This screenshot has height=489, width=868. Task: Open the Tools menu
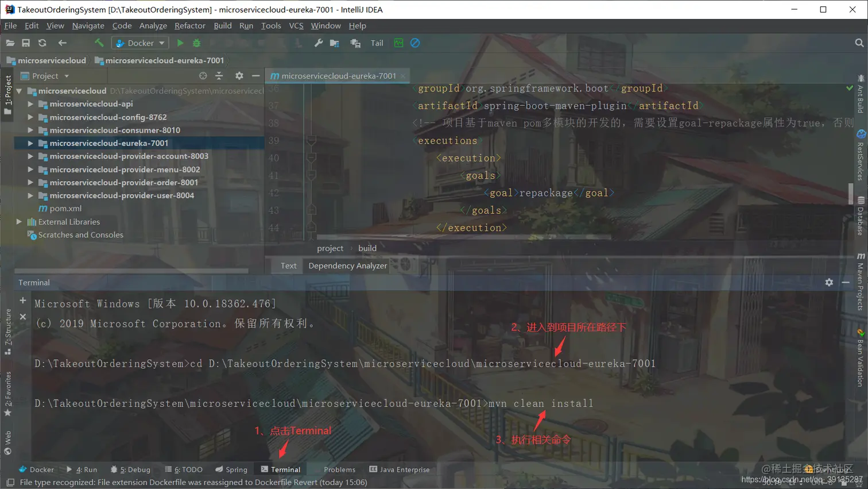tap(271, 26)
